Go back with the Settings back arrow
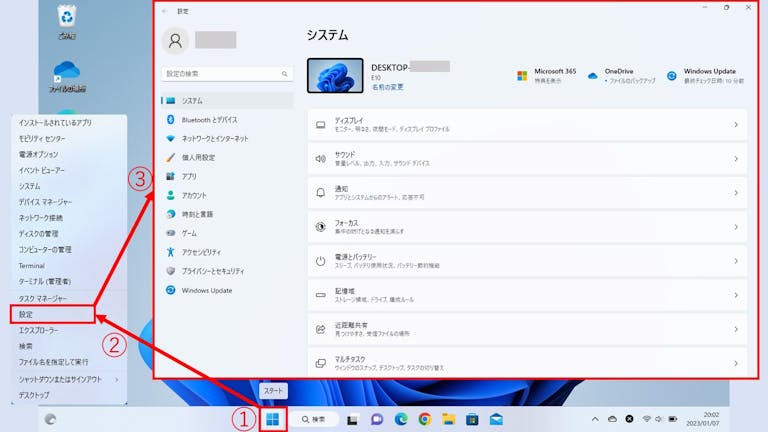 coord(165,11)
